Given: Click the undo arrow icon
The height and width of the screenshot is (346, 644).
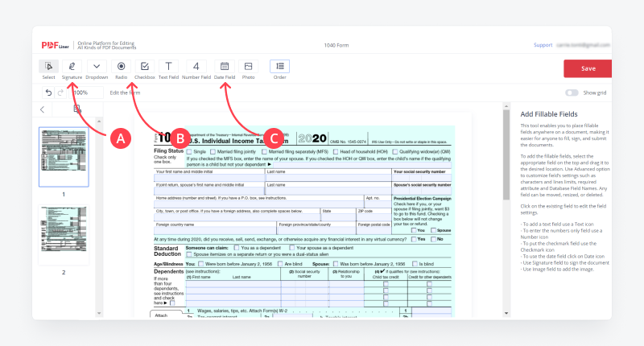Looking at the screenshot, I should click(x=48, y=93).
